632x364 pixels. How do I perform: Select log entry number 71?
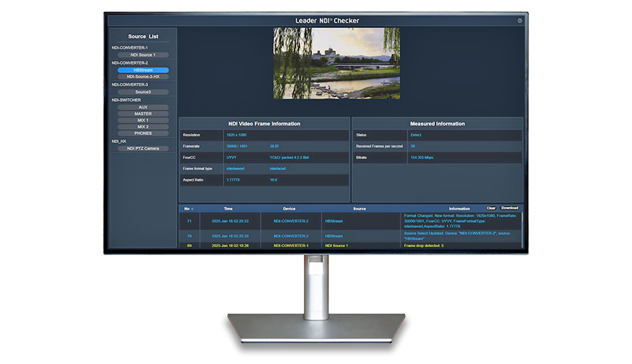350,221
